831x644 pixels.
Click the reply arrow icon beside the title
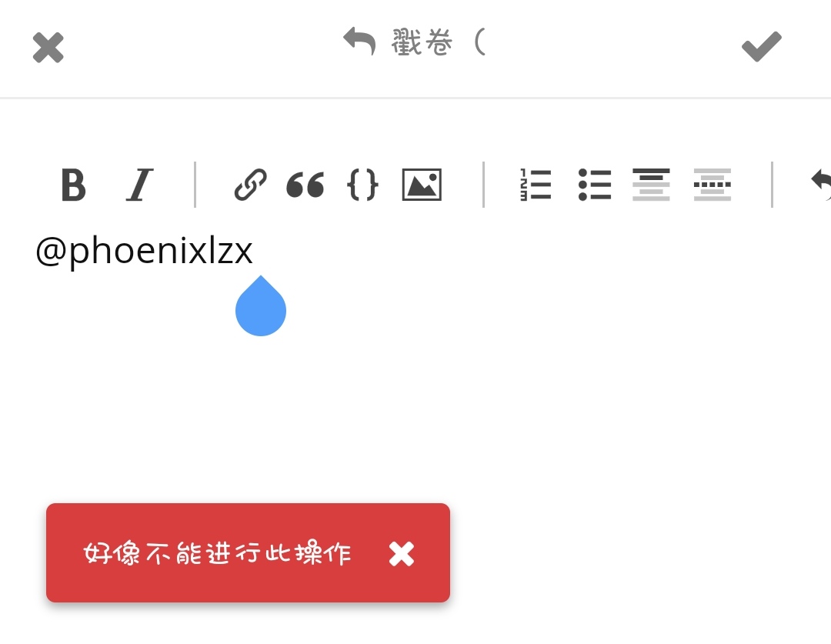tap(359, 42)
